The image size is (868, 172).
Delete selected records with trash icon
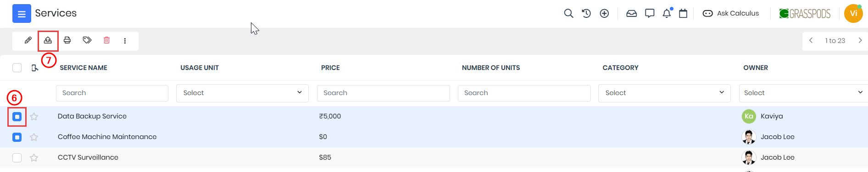(x=107, y=40)
